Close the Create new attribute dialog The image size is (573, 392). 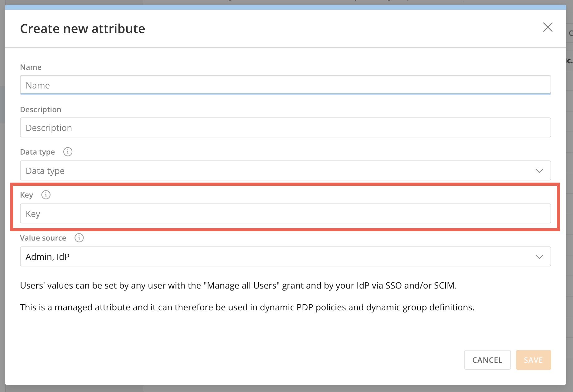pyautogui.click(x=547, y=27)
